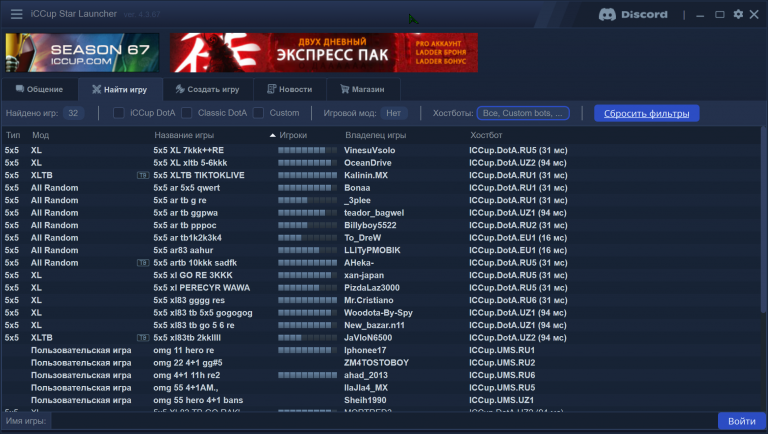Sort by Владелец игры column header
This screenshot has width=768, height=434.
pos(376,135)
